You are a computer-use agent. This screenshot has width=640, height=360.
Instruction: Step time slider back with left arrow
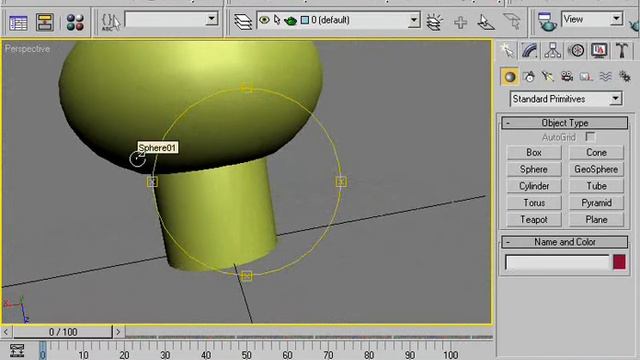(6, 332)
